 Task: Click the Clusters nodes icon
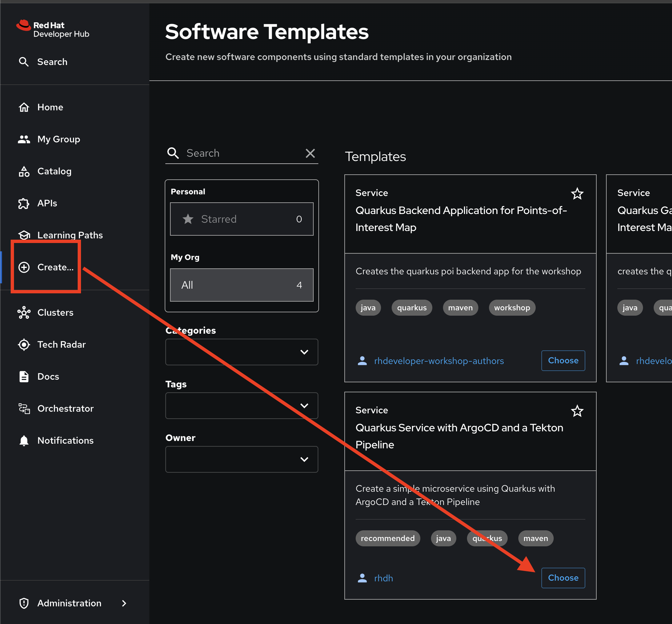24,312
